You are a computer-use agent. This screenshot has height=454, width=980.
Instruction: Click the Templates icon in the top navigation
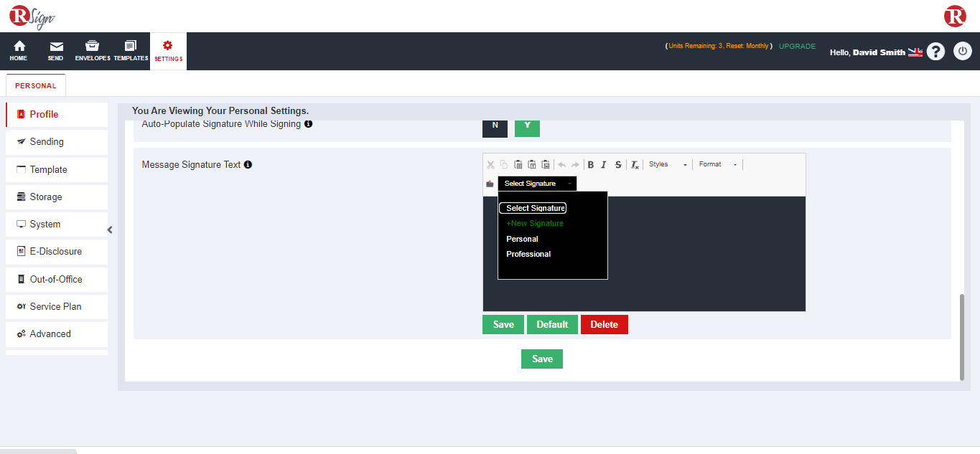click(x=130, y=50)
